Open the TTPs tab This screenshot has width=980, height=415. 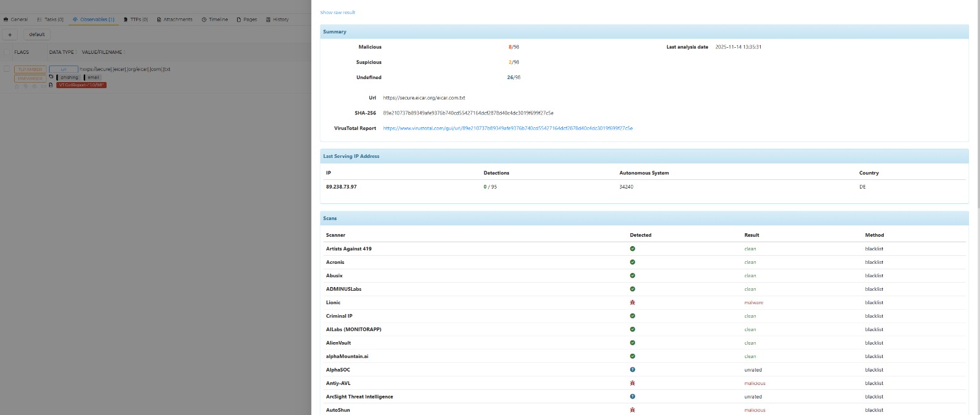coord(135,20)
